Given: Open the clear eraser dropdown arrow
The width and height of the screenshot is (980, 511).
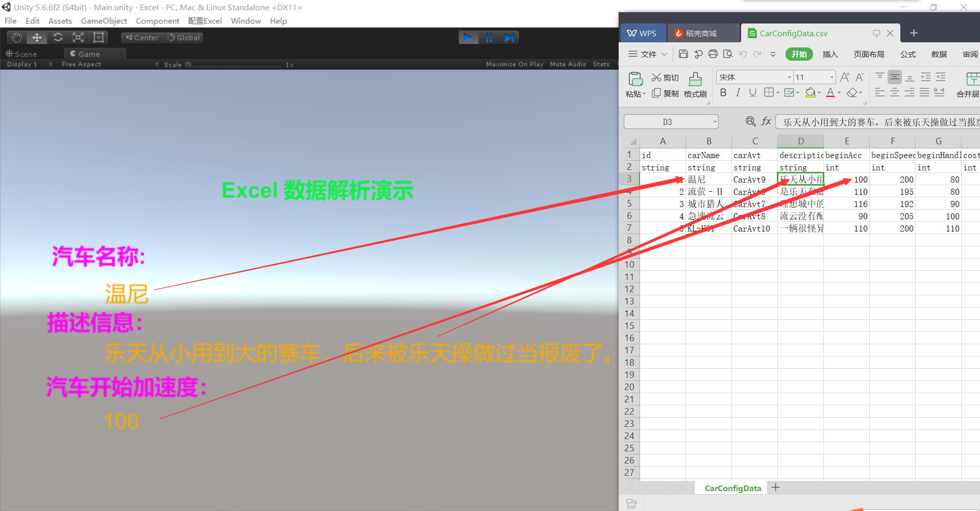Looking at the screenshot, I should pyautogui.click(x=861, y=93).
